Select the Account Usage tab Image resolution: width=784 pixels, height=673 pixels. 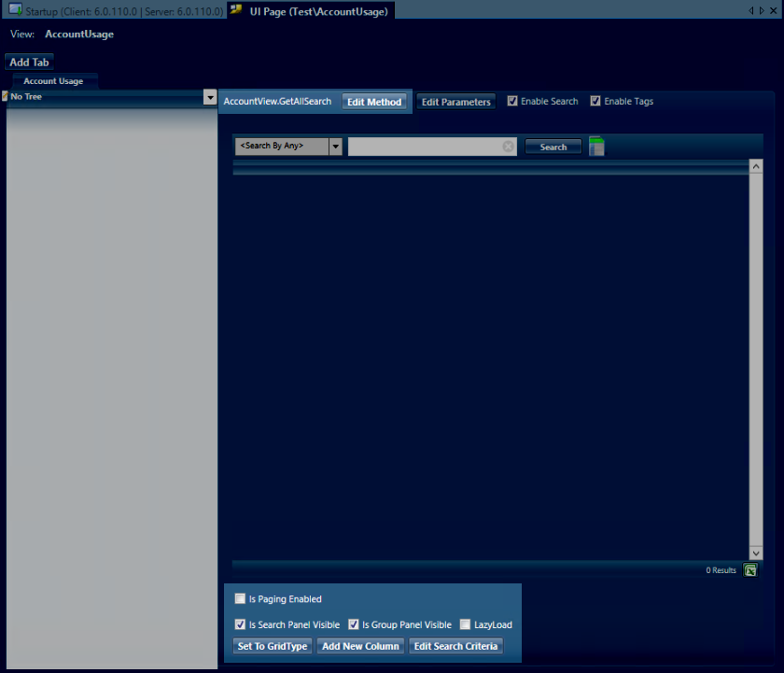[x=53, y=81]
